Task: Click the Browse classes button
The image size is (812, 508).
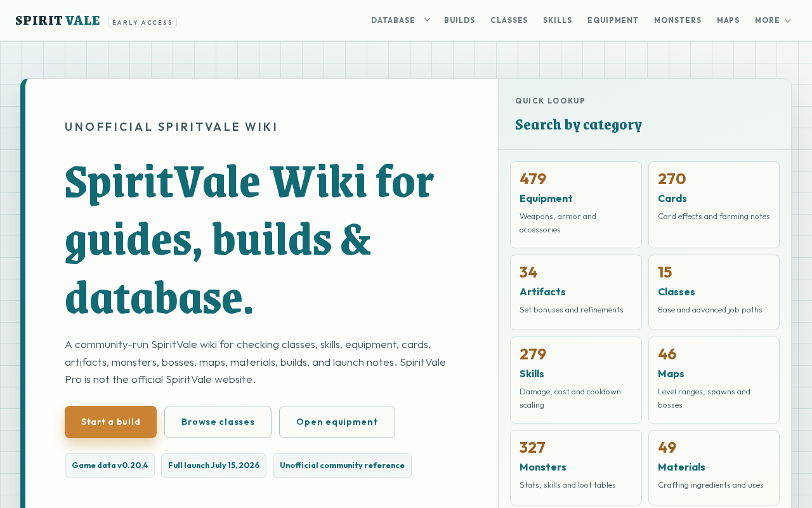Action: 218,422
